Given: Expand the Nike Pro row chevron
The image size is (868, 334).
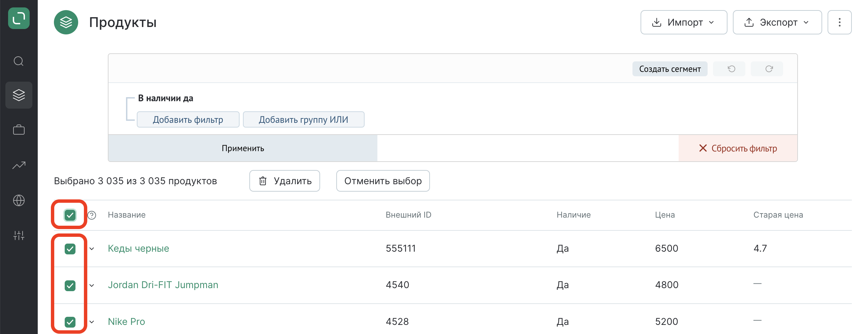Looking at the screenshot, I should 92,322.
